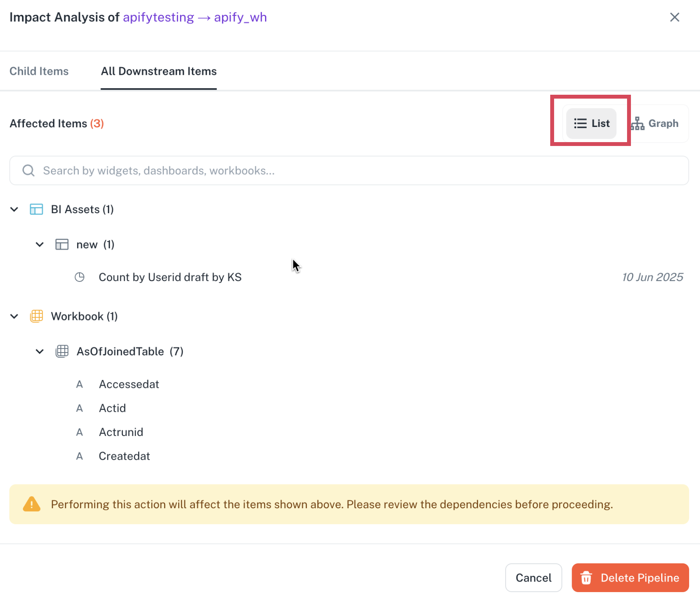Collapse the Workbook group
700x601 pixels.
(14, 316)
